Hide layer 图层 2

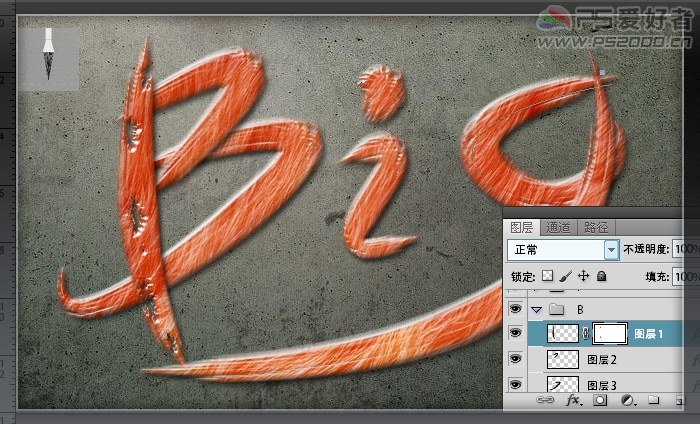(x=516, y=359)
